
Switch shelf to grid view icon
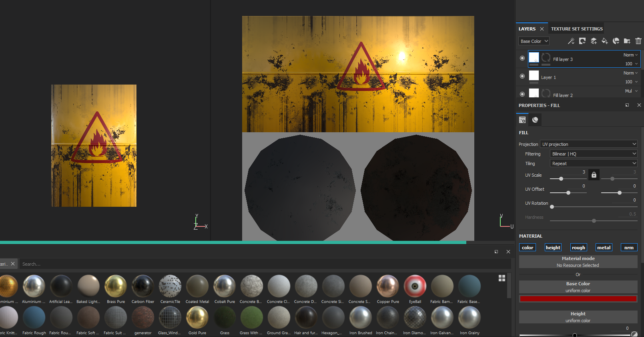click(502, 278)
